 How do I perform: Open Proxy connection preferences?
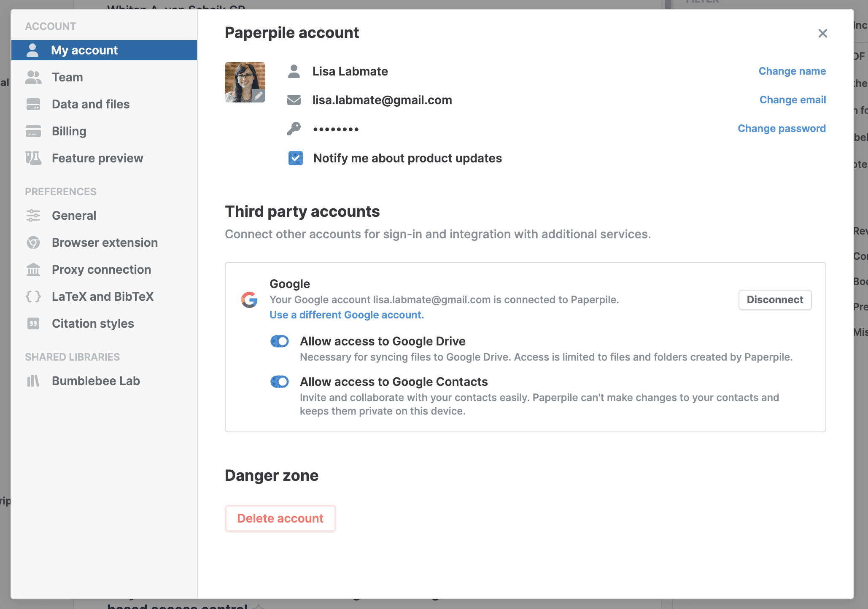pyautogui.click(x=104, y=269)
